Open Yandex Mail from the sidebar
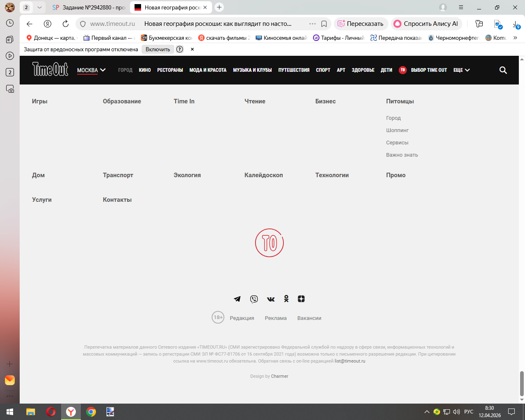Screen dimensions: 525x420 [x=10, y=380]
